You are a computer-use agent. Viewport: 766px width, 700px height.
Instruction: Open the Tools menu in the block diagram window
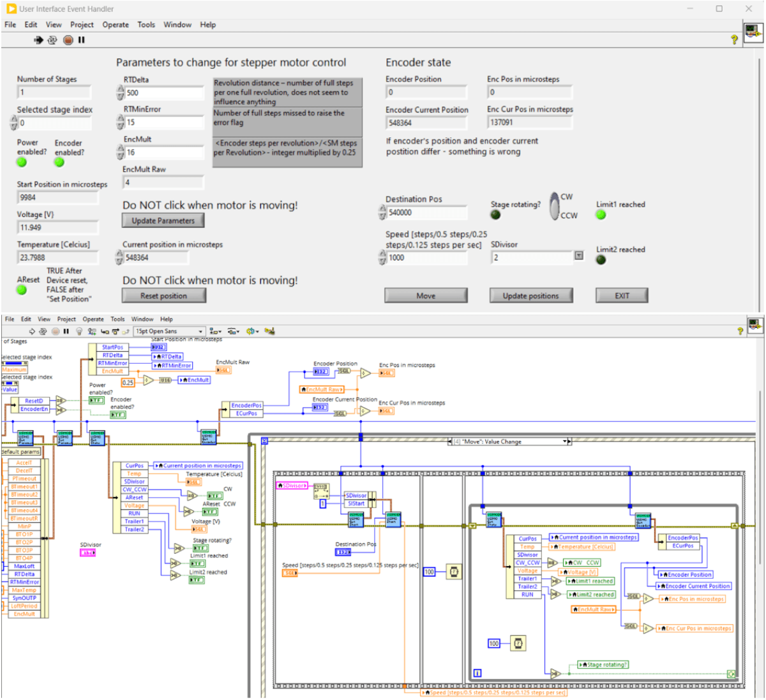pyautogui.click(x=117, y=319)
